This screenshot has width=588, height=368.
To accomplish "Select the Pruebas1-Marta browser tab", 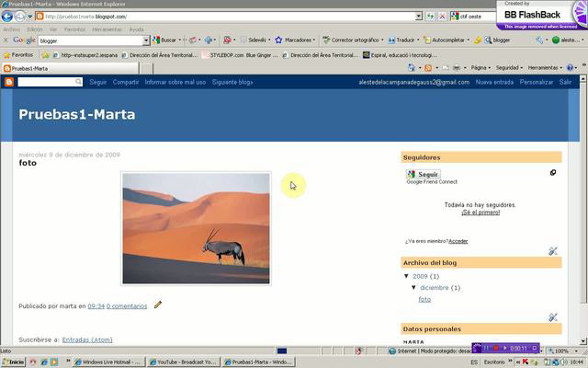I will coord(71,68).
